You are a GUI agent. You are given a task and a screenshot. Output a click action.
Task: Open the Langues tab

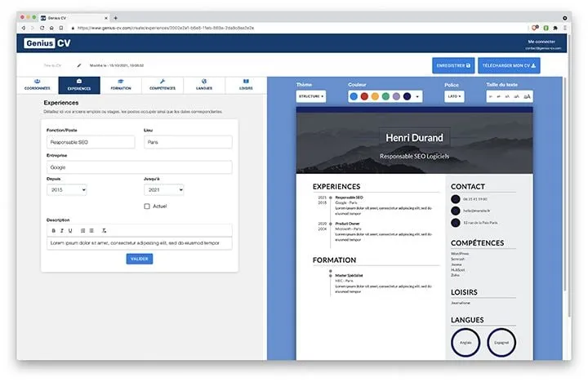(204, 85)
